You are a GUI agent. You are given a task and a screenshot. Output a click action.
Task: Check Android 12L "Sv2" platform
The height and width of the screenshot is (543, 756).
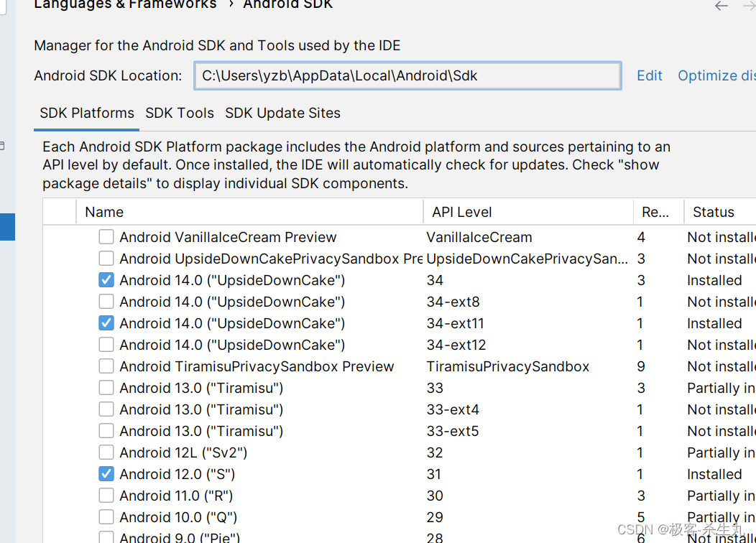point(106,452)
